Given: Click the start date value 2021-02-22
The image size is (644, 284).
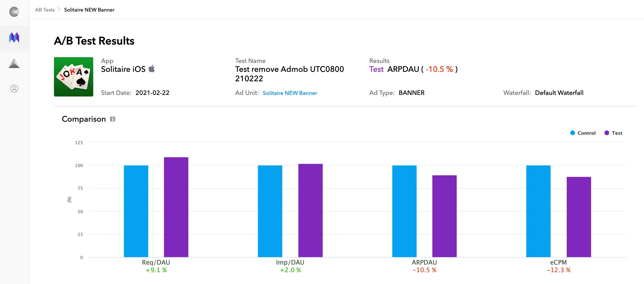Looking at the screenshot, I should click(x=152, y=93).
